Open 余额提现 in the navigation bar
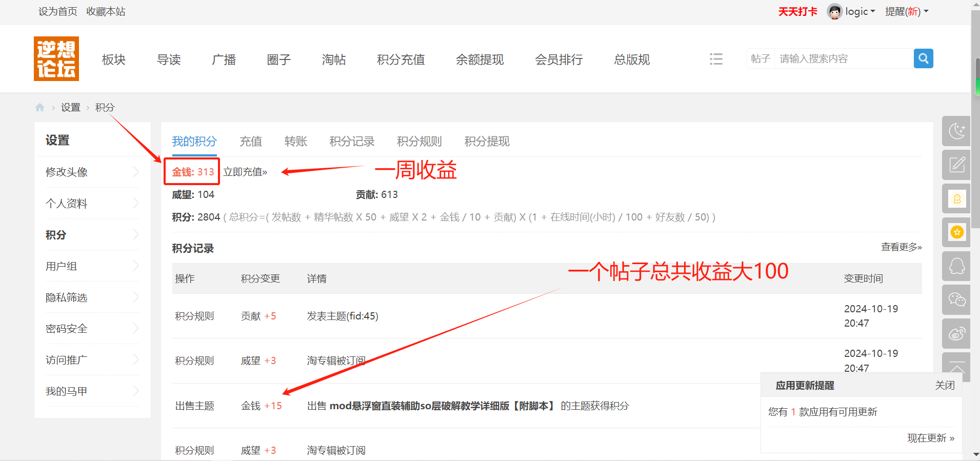 [x=480, y=59]
